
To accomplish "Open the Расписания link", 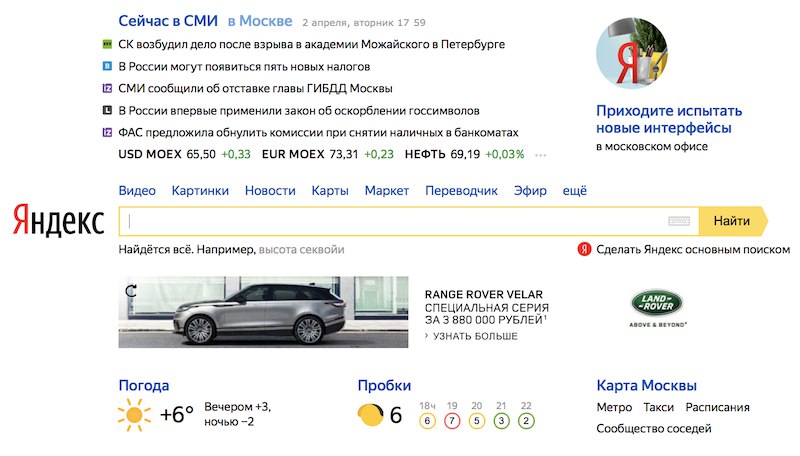I will 717,408.
